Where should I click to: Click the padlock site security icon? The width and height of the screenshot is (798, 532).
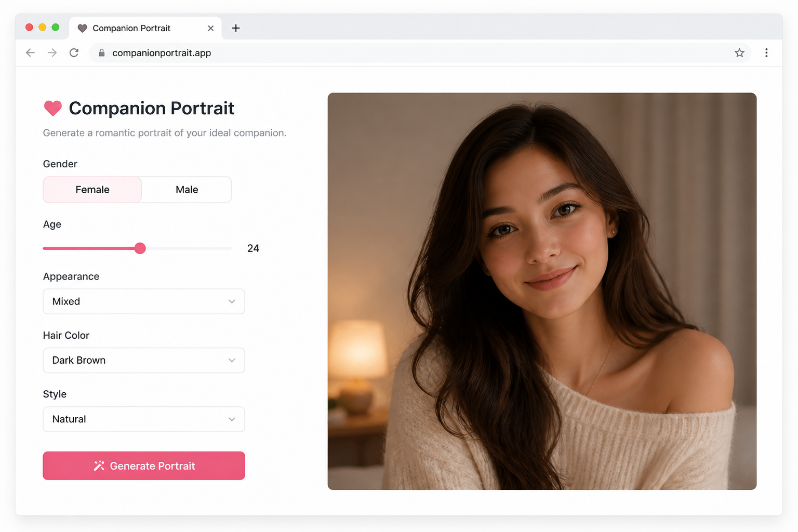pos(102,52)
